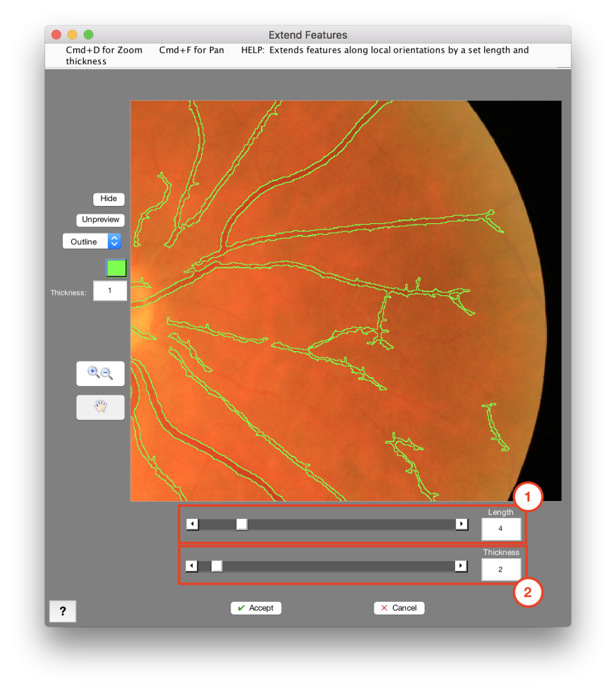Toggle Unpreview for the extension result

click(99, 220)
